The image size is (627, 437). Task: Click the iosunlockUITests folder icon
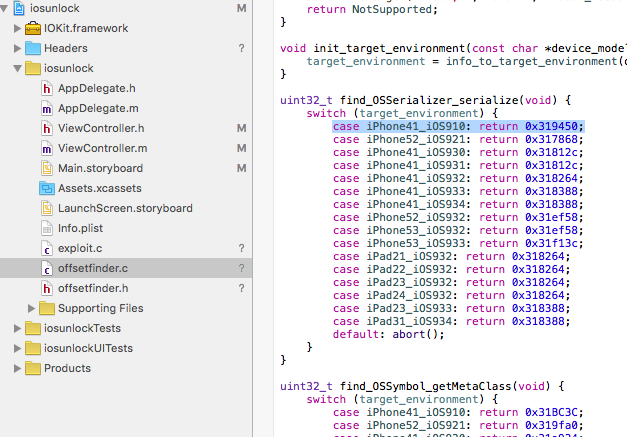pos(33,348)
